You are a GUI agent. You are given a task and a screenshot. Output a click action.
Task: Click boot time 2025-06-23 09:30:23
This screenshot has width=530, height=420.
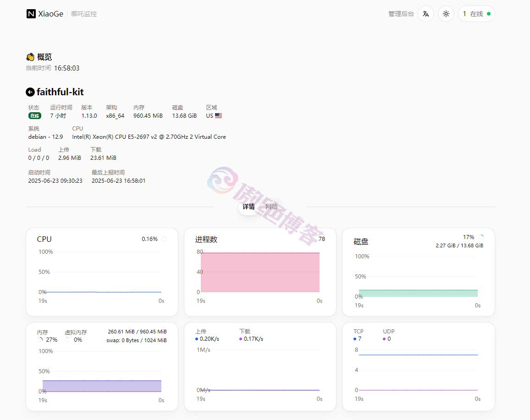pos(55,180)
